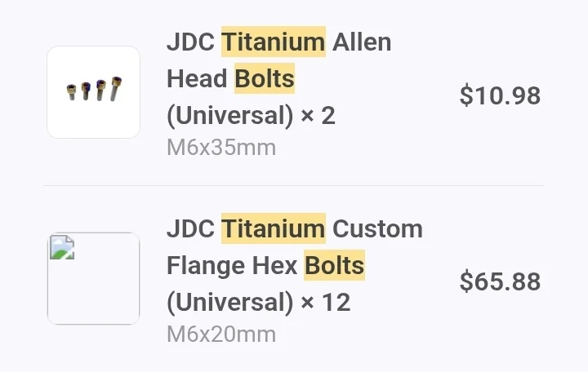Click highlighted "Titanium" in the Flange Hex item
This screenshot has width=588, height=372.
tap(274, 228)
